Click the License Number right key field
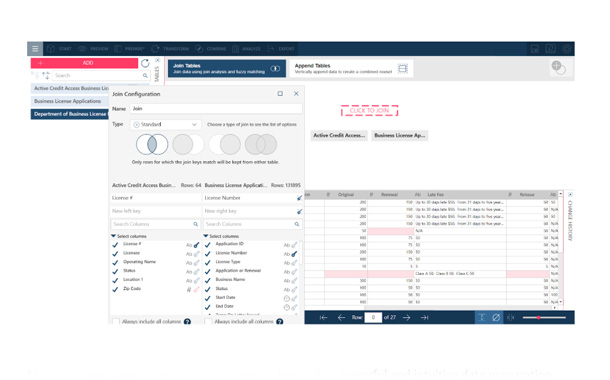The image size is (610, 380). click(249, 198)
